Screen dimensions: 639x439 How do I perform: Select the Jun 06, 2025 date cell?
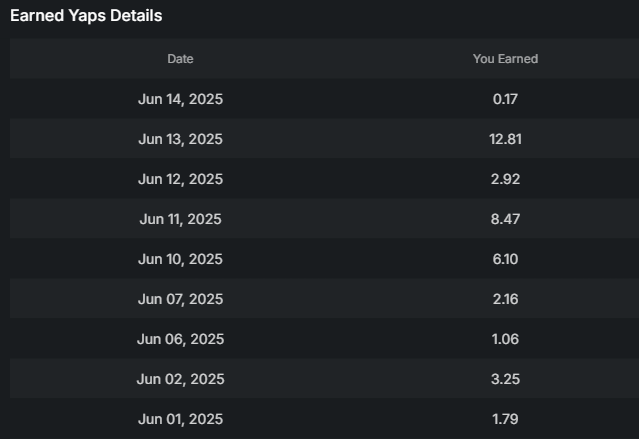180,339
